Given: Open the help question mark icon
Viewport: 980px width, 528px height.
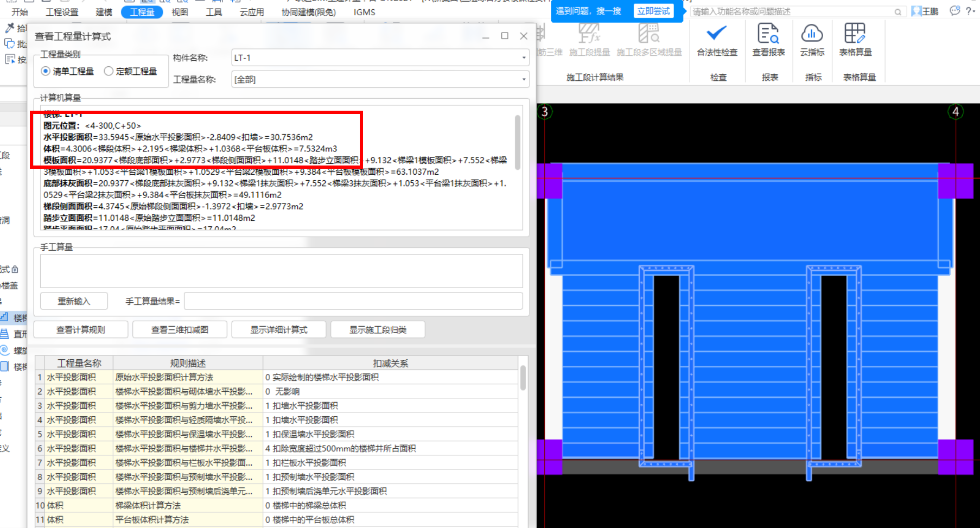Looking at the screenshot, I should [x=970, y=11].
